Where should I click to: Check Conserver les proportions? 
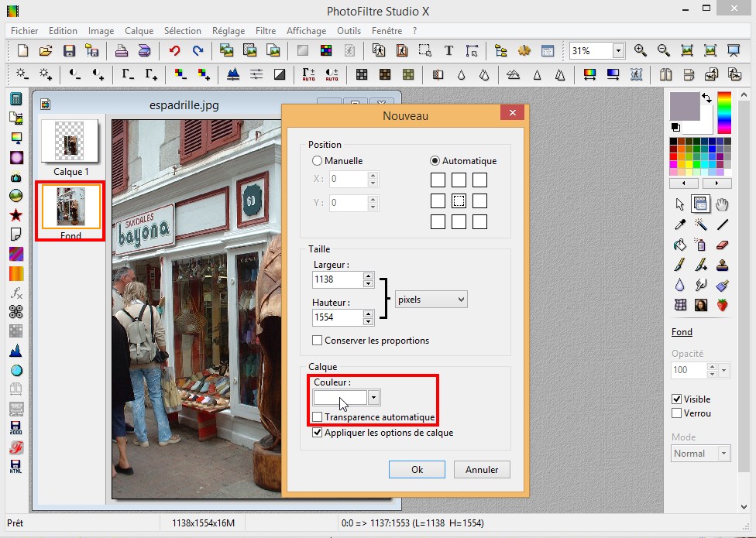[318, 341]
